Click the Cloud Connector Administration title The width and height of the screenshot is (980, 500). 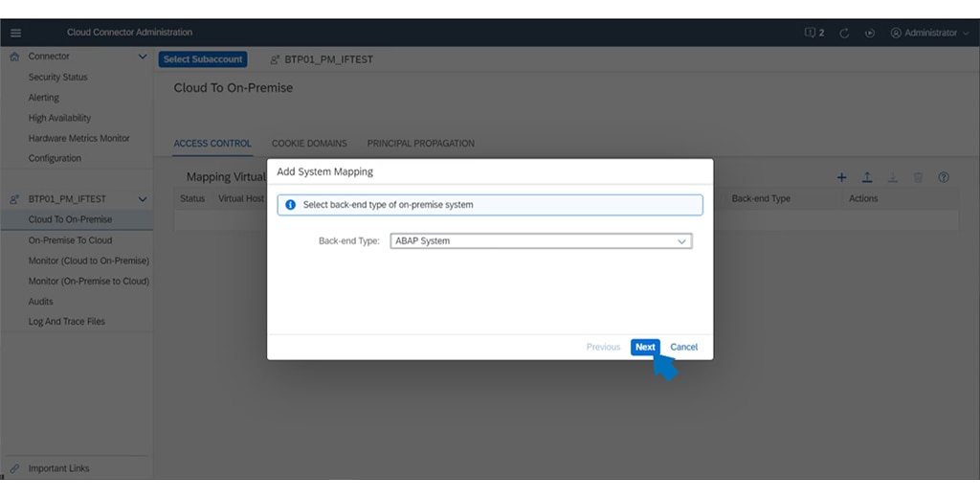point(129,33)
